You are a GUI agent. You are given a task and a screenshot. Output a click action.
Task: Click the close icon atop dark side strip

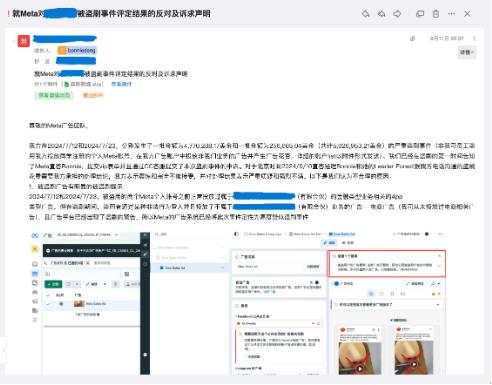(145, 235)
